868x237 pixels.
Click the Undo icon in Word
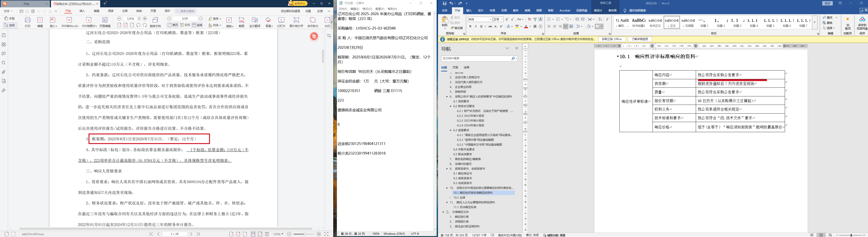[x=451, y=3]
